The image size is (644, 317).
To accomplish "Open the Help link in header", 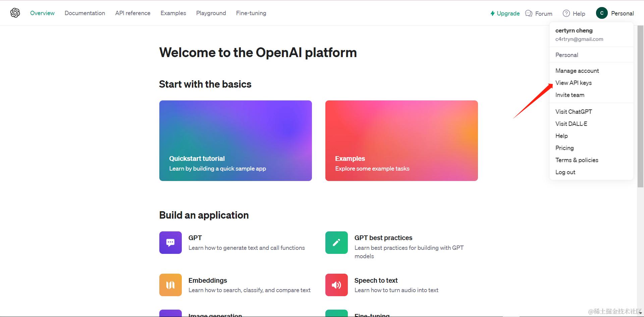I will pyautogui.click(x=574, y=13).
